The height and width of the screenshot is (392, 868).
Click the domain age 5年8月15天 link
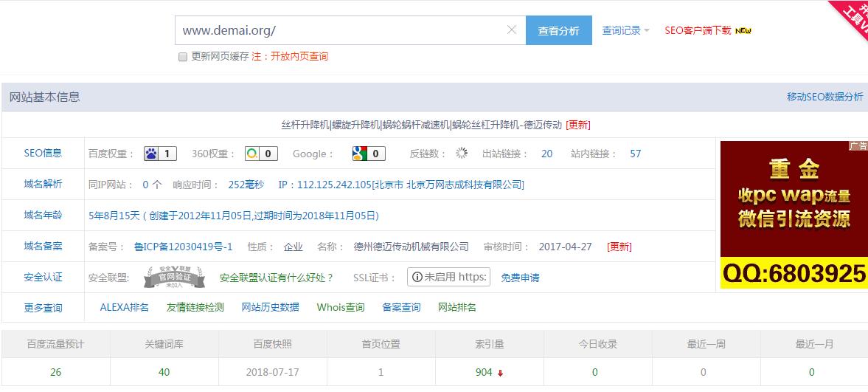click(234, 216)
